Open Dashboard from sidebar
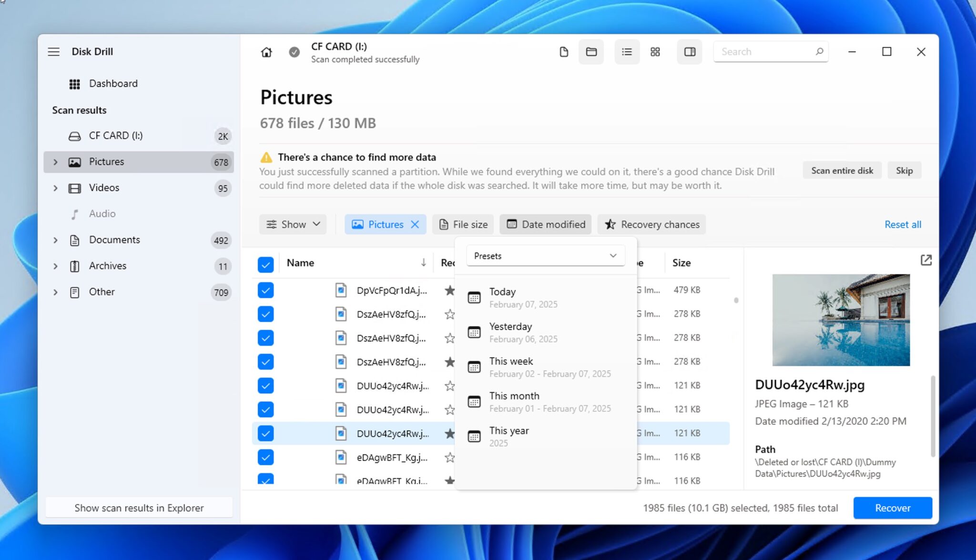 pyautogui.click(x=113, y=84)
